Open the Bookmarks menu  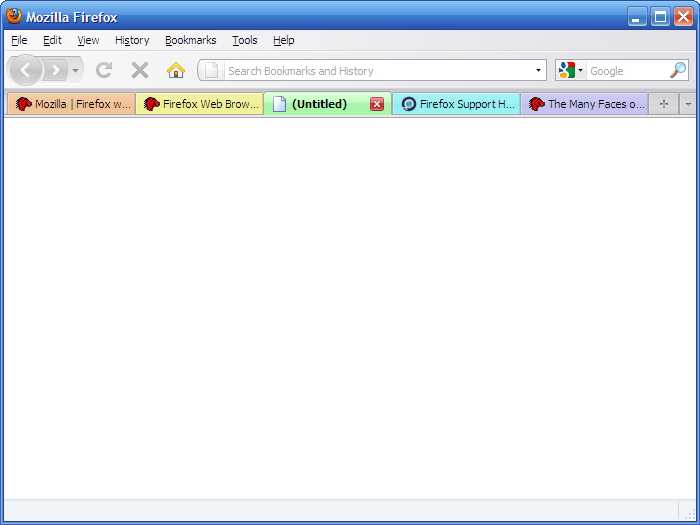click(x=191, y=40)
